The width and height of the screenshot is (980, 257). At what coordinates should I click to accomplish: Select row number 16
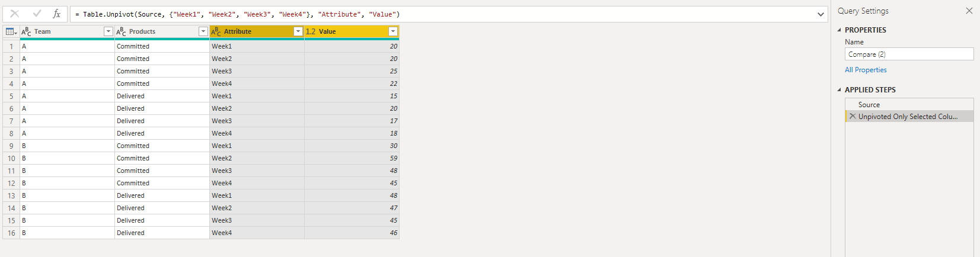[x=11, y=233]
